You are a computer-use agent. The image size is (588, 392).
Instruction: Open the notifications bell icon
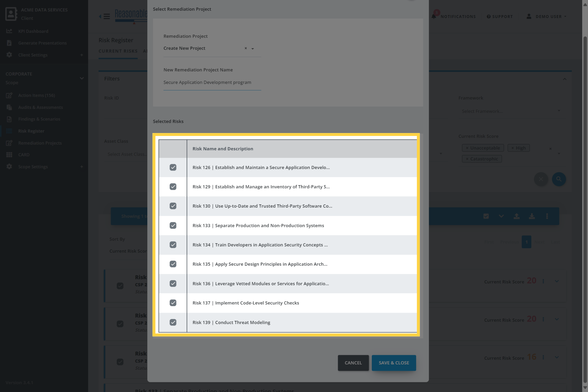click(x=434, y=16)
